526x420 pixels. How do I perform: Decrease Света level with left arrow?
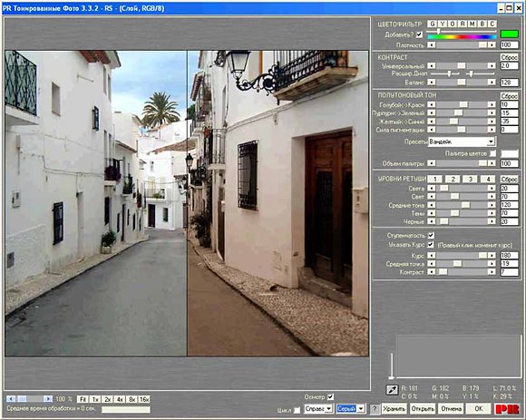point(432,188)
